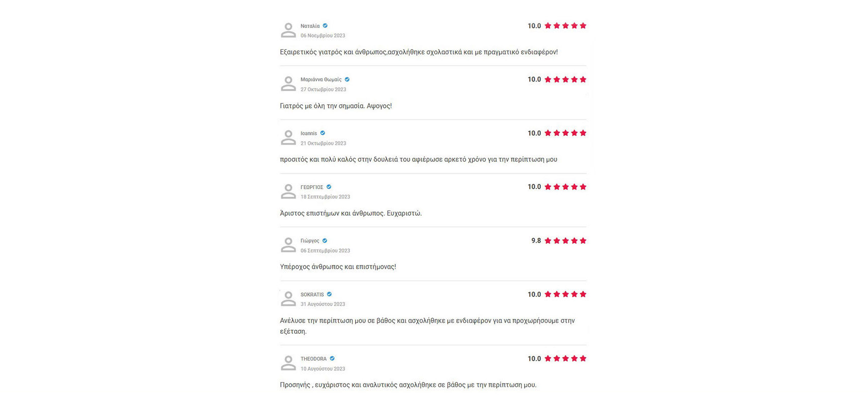Click the avatar icon of Γιώργος
Viewport: 868px width, 407px height.
coord(288,245)
